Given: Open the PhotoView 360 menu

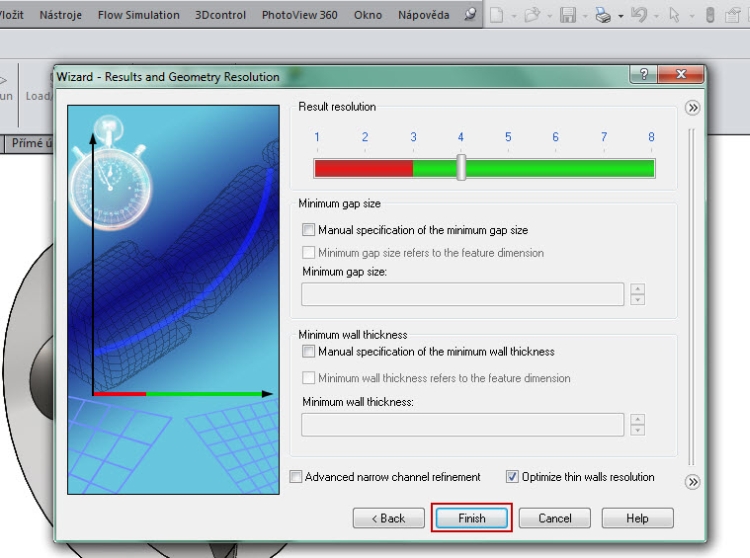Looking at the screenshot, I should [299, 15].
